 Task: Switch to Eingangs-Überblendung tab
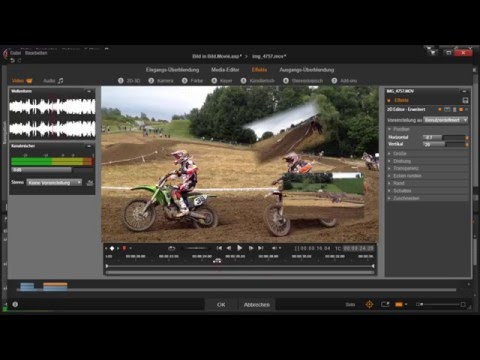172,70
